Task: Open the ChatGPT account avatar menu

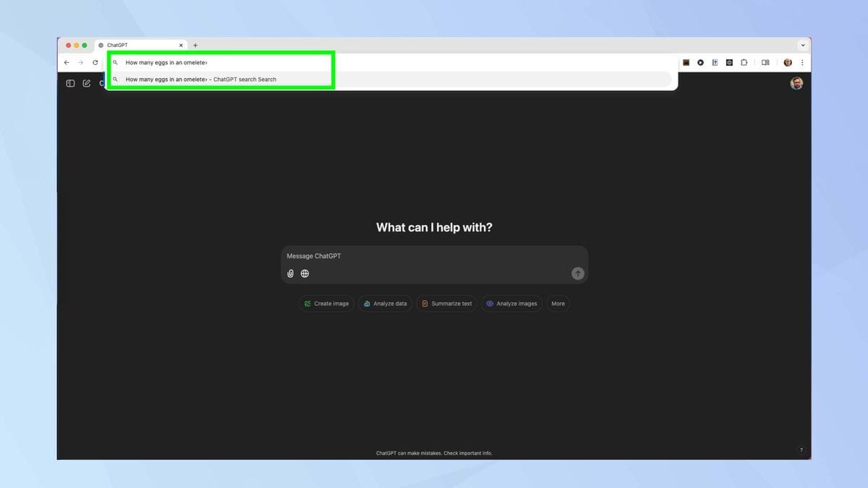Action: pyautogui.click(x=796, y=83)
